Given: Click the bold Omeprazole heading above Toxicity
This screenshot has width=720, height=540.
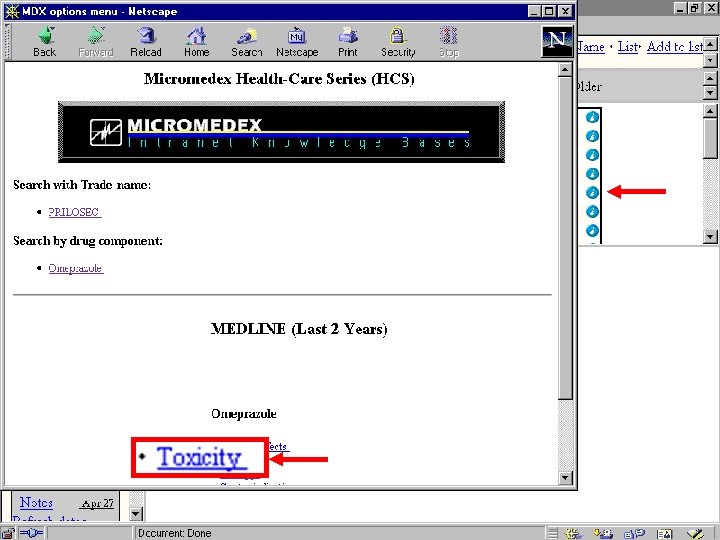Looking at the screenshot, I should click(244, 414).
